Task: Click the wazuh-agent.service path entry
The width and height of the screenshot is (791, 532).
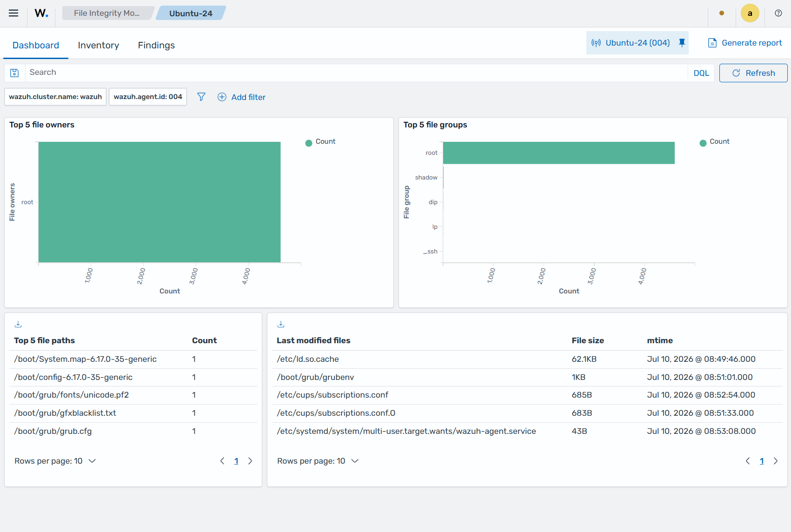Action: (x=406, y=431)
